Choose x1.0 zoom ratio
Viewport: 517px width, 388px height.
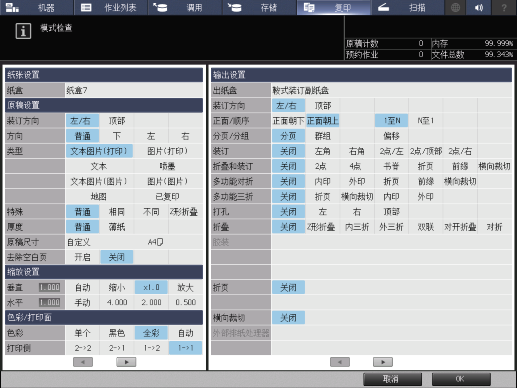tap(151, 287)
